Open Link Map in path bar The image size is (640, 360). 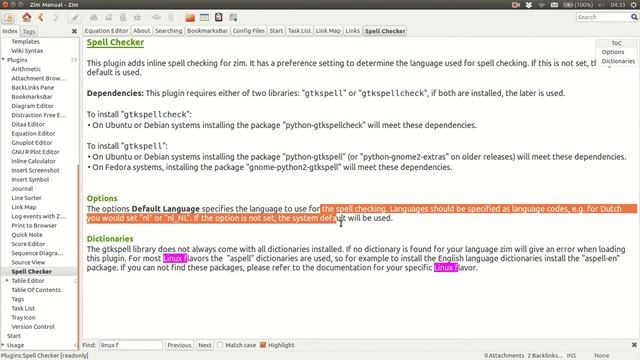[x=328, y=31]
